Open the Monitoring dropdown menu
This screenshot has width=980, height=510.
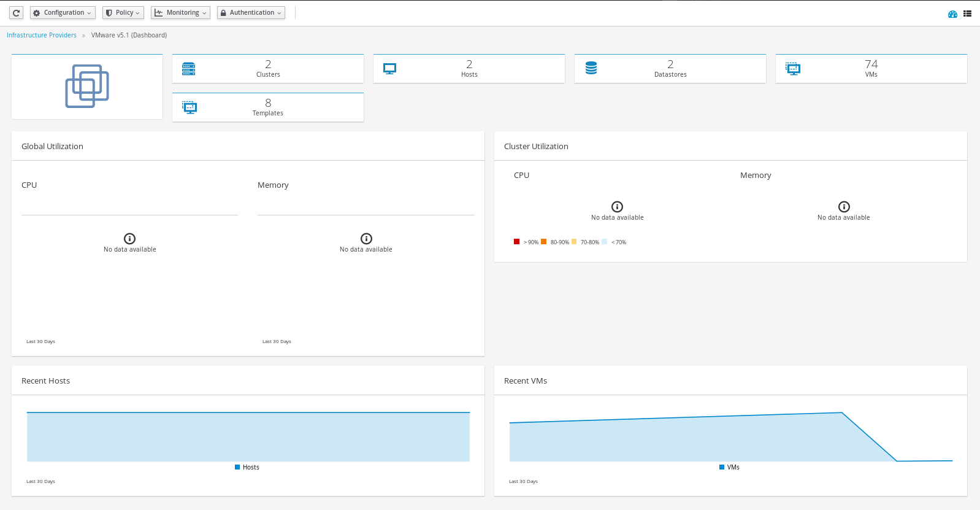point(180,13)
